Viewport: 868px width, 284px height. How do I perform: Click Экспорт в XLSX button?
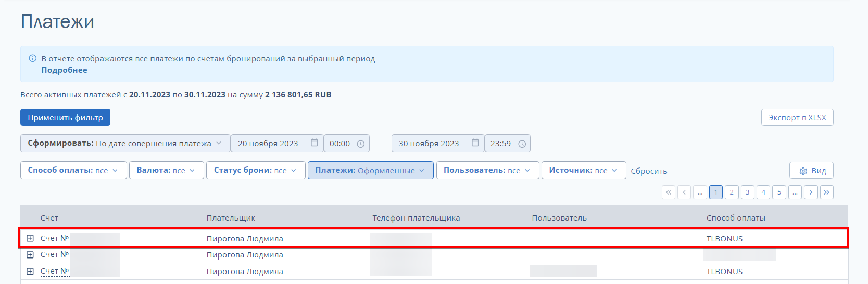(x=797, y=118)
